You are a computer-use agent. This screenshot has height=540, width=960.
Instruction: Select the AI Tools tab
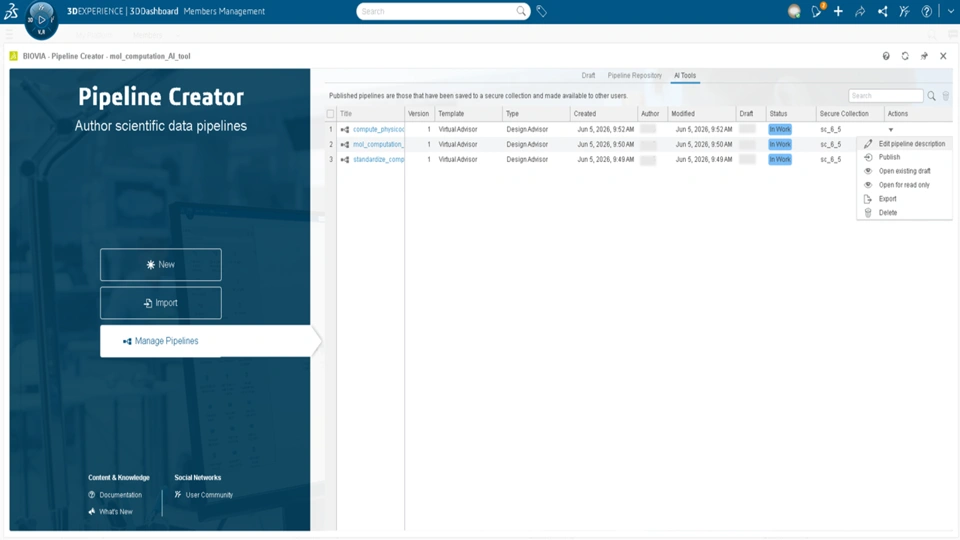(x=685, y=75)
